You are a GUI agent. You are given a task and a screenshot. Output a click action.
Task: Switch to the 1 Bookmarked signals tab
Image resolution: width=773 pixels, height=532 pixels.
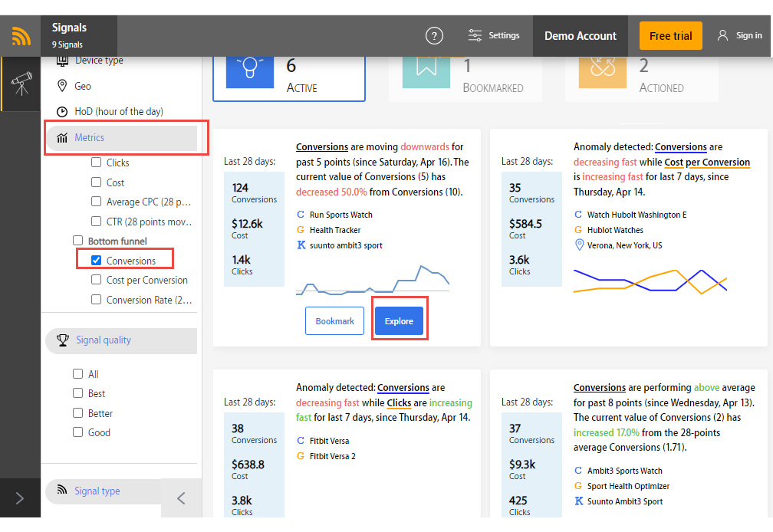click(465, 79)
